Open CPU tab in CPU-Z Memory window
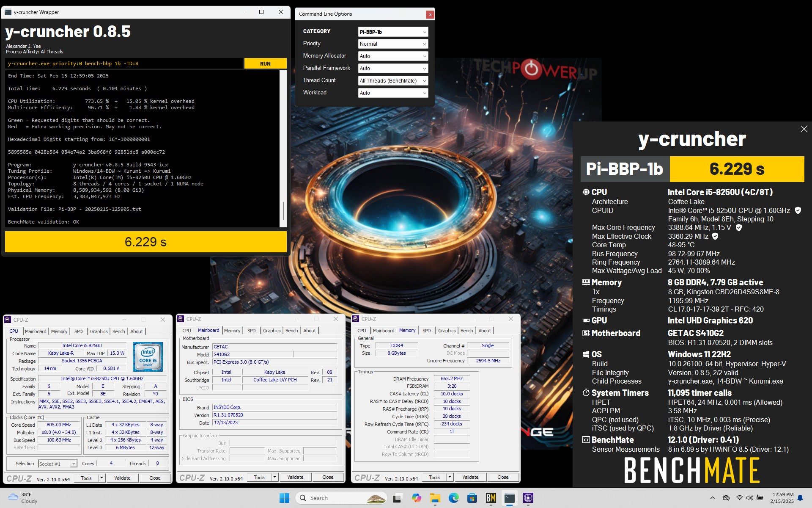The image size is (812, 508). tap(362, 331)
